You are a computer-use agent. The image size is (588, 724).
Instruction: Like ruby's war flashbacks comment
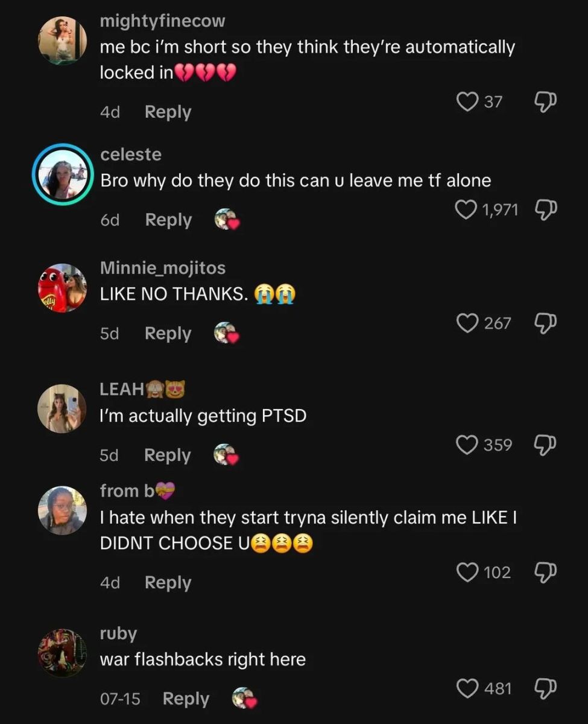(467, 688)
